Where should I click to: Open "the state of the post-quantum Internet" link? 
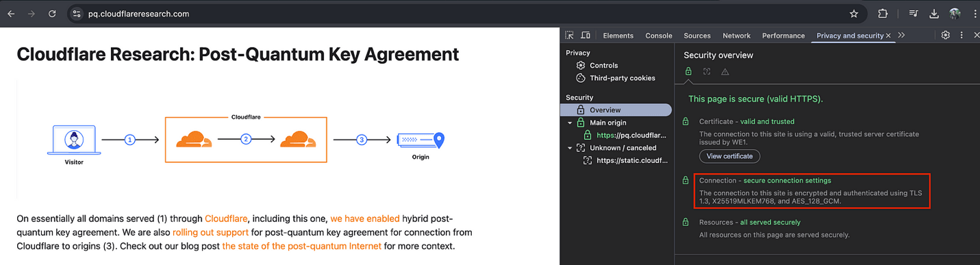click(301, 247)
